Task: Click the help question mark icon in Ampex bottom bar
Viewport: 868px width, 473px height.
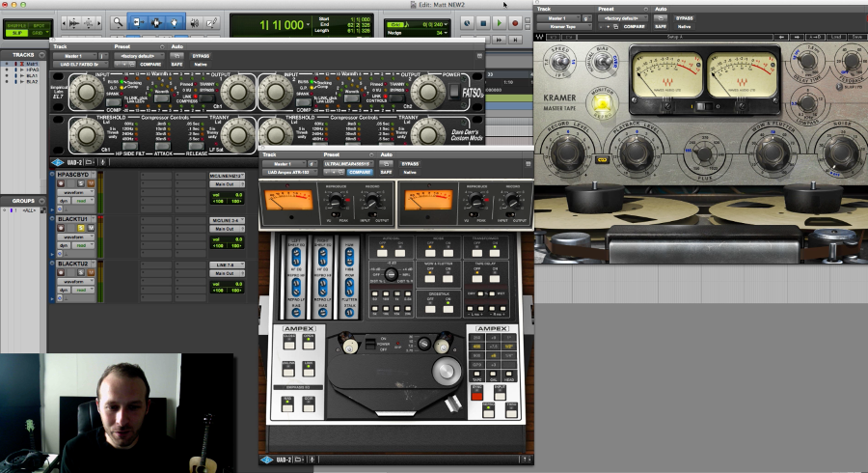Action: pyautogui.click(x=525, y=459)
